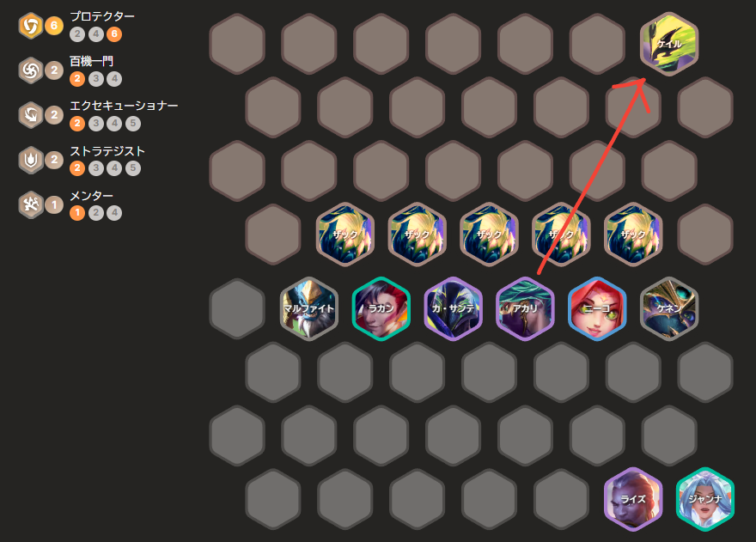Click the プロテクター count badge showing 6
The height and width of the screenshot is (542, 756).
(54, 26)
